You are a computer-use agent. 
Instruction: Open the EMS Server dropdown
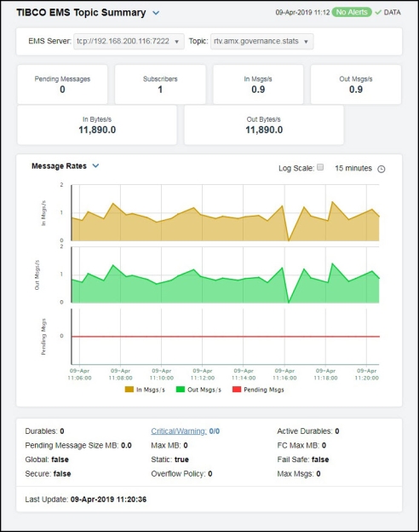(x=129, y=42)
